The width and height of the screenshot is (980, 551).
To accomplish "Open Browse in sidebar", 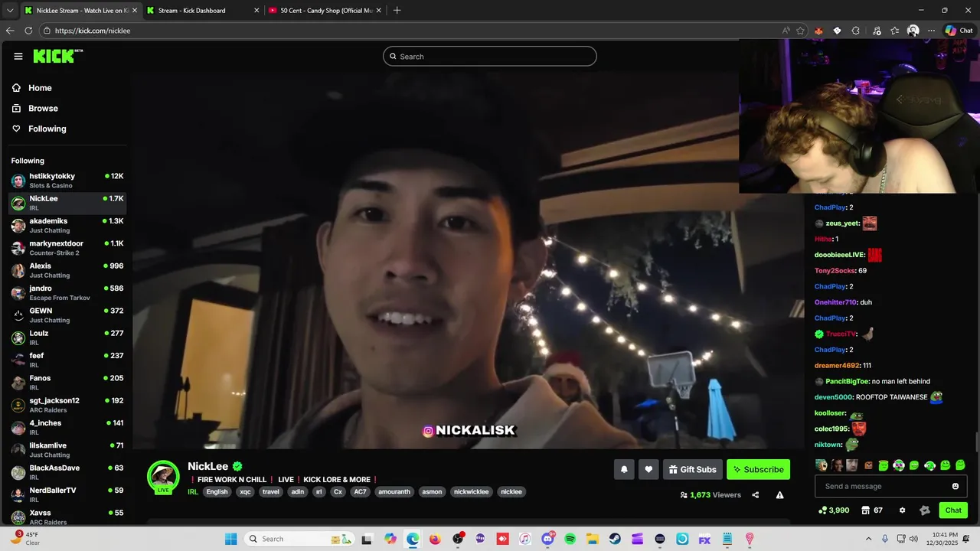I will [43, 109].
